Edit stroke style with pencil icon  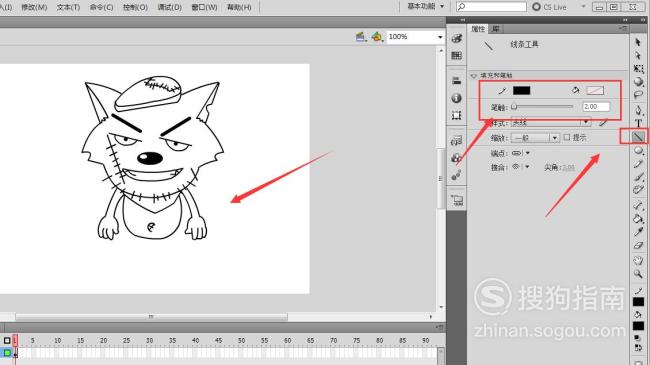coord(603,123)
